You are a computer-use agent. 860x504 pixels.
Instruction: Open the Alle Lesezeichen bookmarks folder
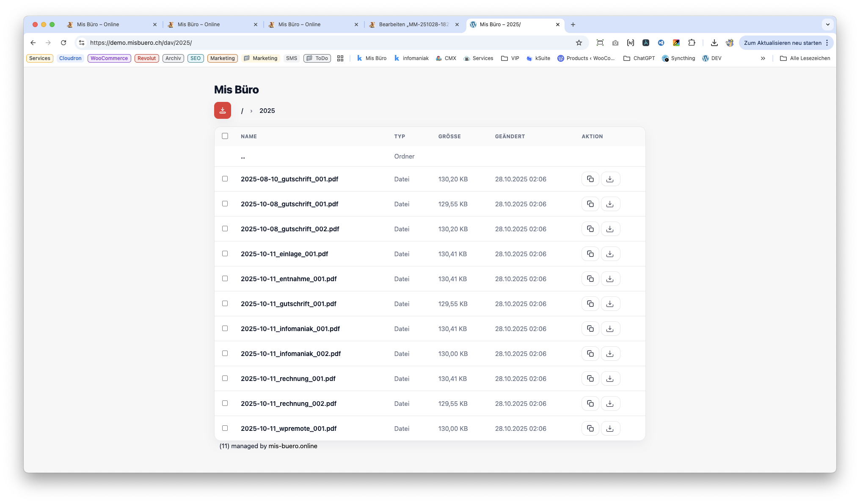[805, 58]
